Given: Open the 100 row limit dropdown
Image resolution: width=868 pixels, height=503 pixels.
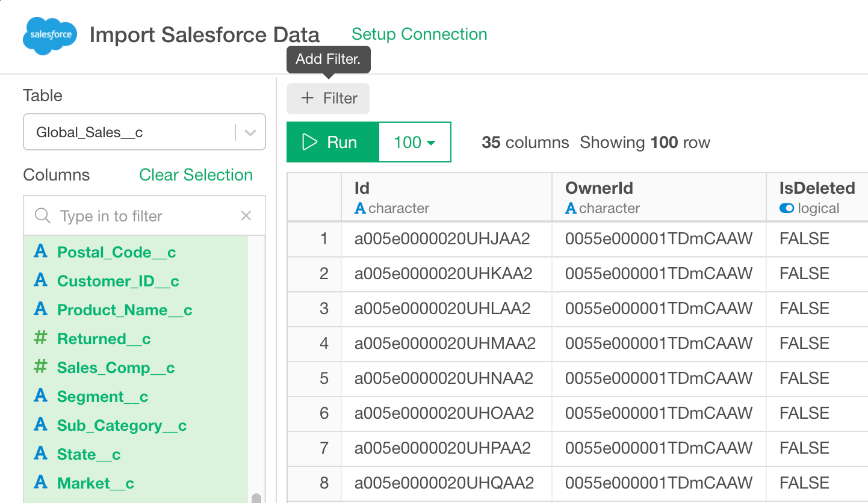Looking at the screenshot, I should click(x=415, y=142).
